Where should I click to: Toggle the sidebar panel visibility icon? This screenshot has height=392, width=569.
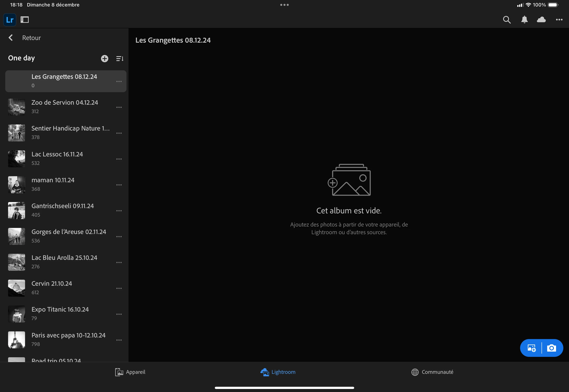pos(25,20)
